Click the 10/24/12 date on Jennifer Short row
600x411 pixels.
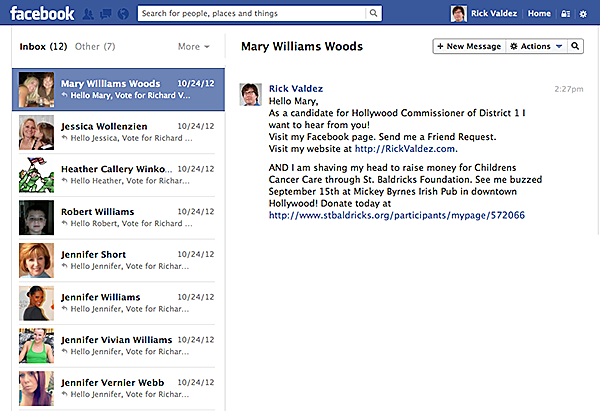point(196,254)
